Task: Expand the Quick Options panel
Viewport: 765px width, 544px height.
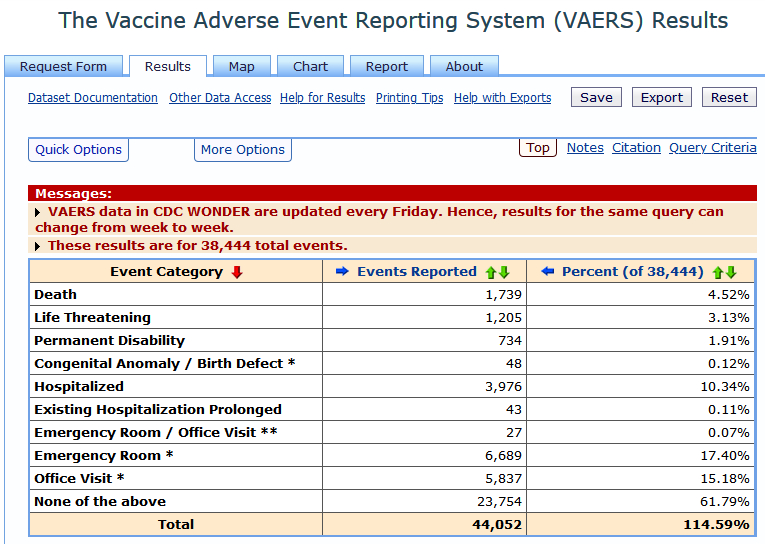Action: point(79,150)
